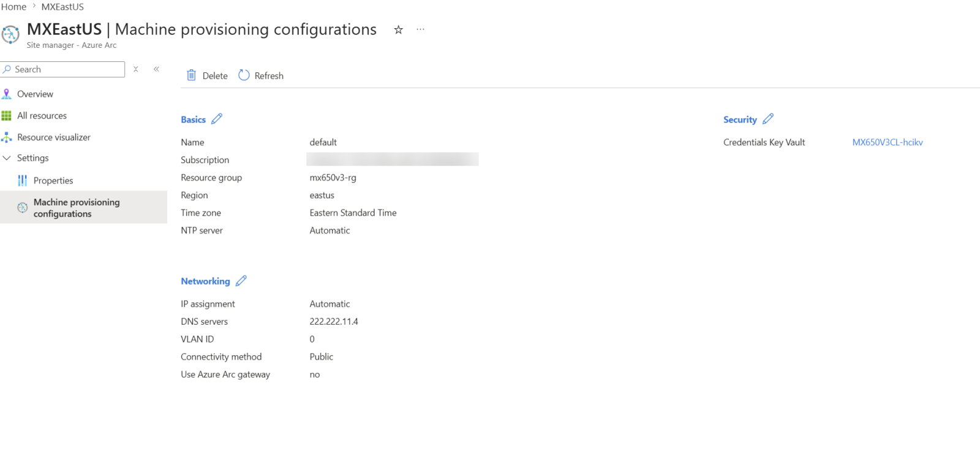The image size is (980, 462).
Task: Click the circular Refresh icon
Action: coord(244,75)
